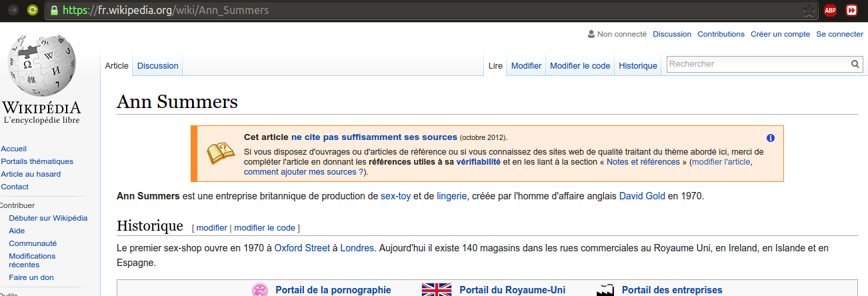Open Contributions link at top
Image resolution: width=868 pixels, height=296 pixels.
pos(721,34)
